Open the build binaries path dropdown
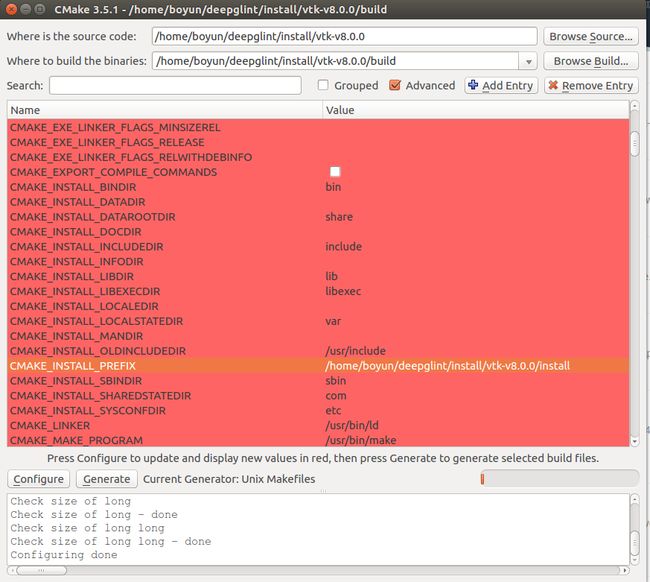Viewport: 650px width, 582px height. [x=528, y=61]
